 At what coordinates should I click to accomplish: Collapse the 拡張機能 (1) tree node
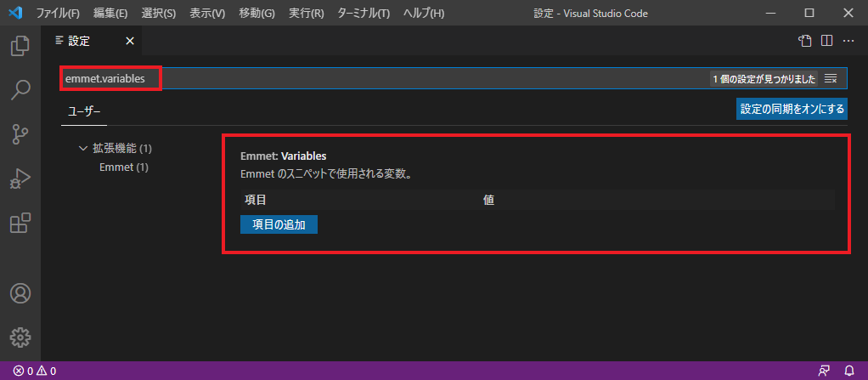(115, 149)
